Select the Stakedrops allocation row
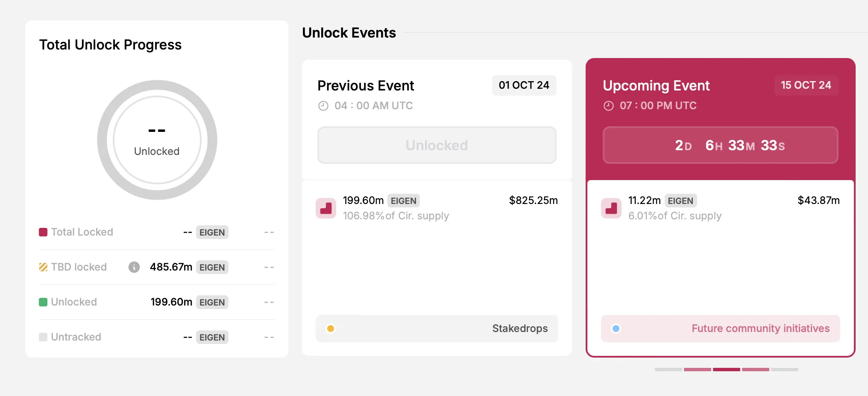 (x=437, y=329)
